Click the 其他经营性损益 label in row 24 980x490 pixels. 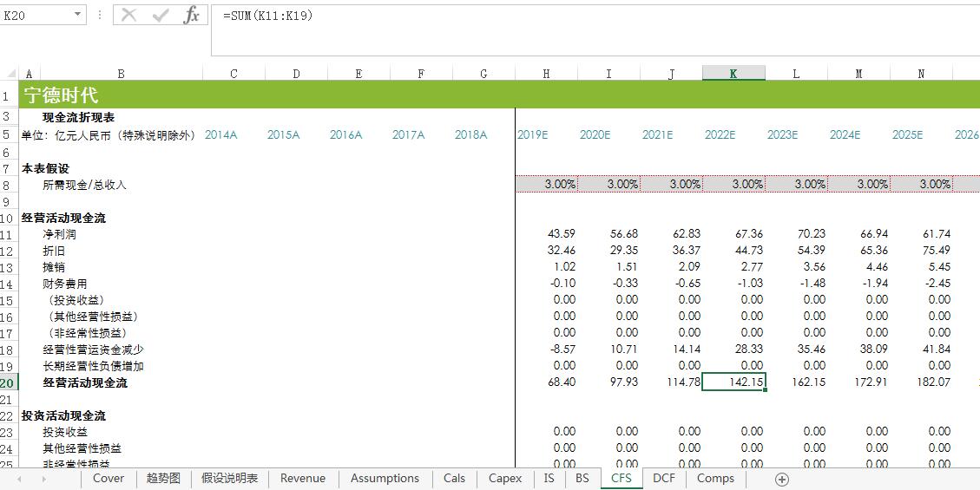[82, 448]
